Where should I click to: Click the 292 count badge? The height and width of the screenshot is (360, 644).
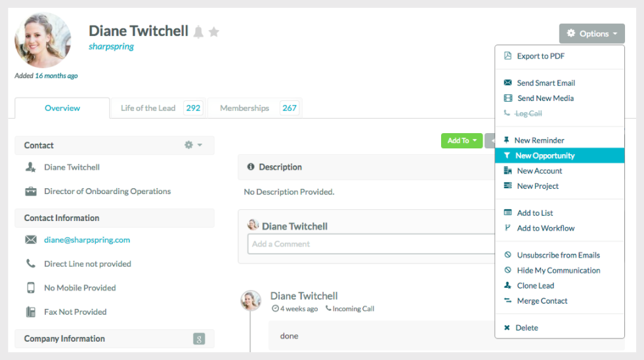pos(193,108)
